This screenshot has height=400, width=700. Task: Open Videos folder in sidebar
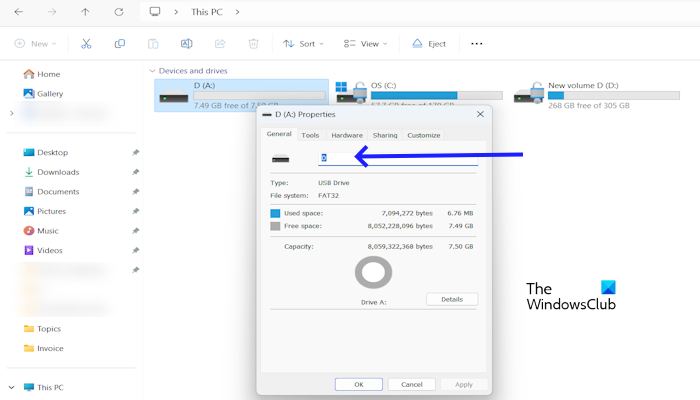tap(43, 251)
